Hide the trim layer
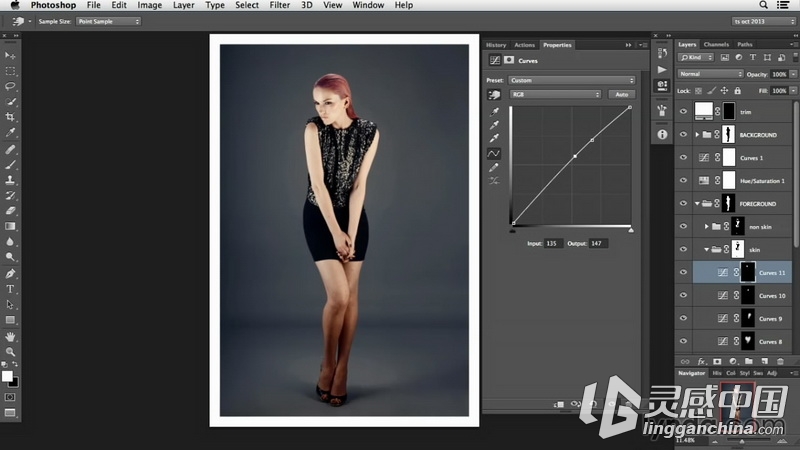This screenshot has height=450, width=800. pos(683,112)
